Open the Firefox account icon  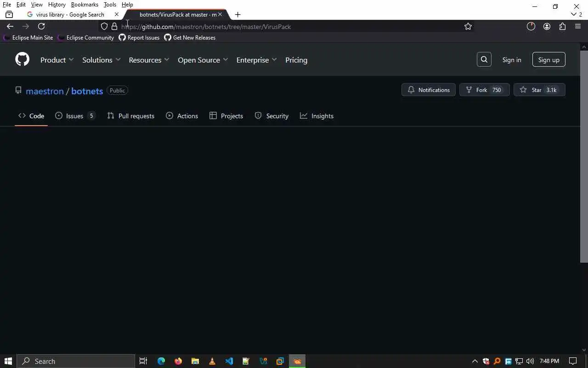pyautogui.click(x=547, y=26)
